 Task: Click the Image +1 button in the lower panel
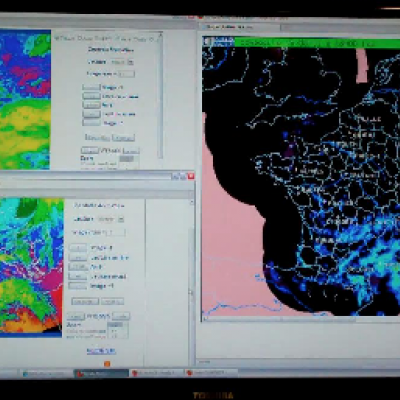[78, 248]
